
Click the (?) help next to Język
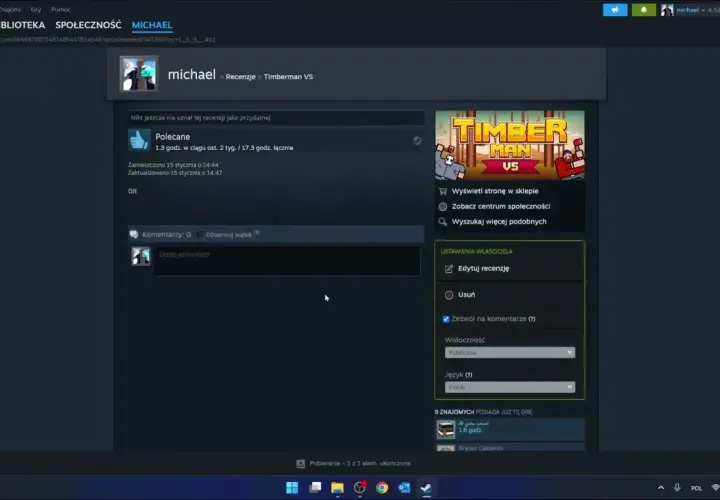coord(468,375)
